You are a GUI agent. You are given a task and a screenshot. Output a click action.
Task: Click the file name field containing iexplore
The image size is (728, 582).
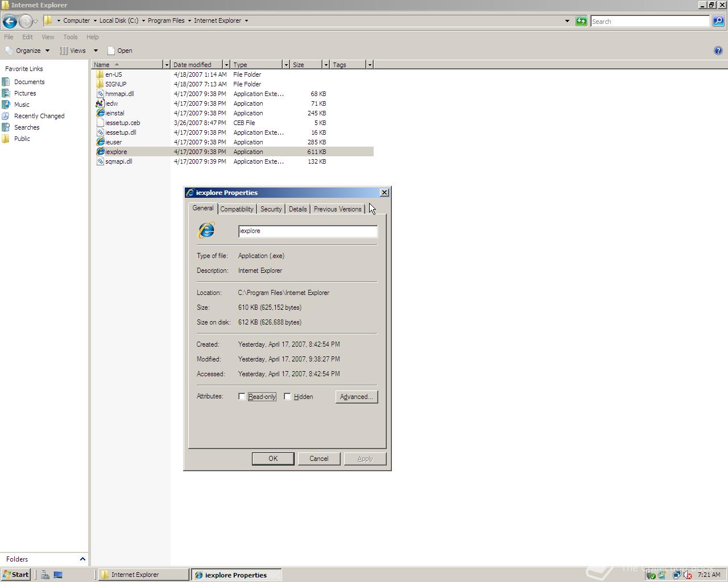308,231
